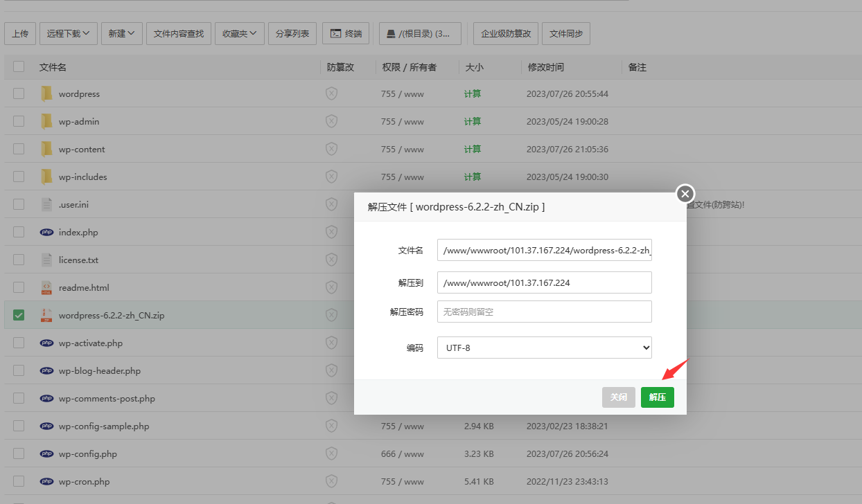
Task: Click the zip archive icon for wordpress-6.2.2-zh_CN.zip
Action: pos(46,315)
